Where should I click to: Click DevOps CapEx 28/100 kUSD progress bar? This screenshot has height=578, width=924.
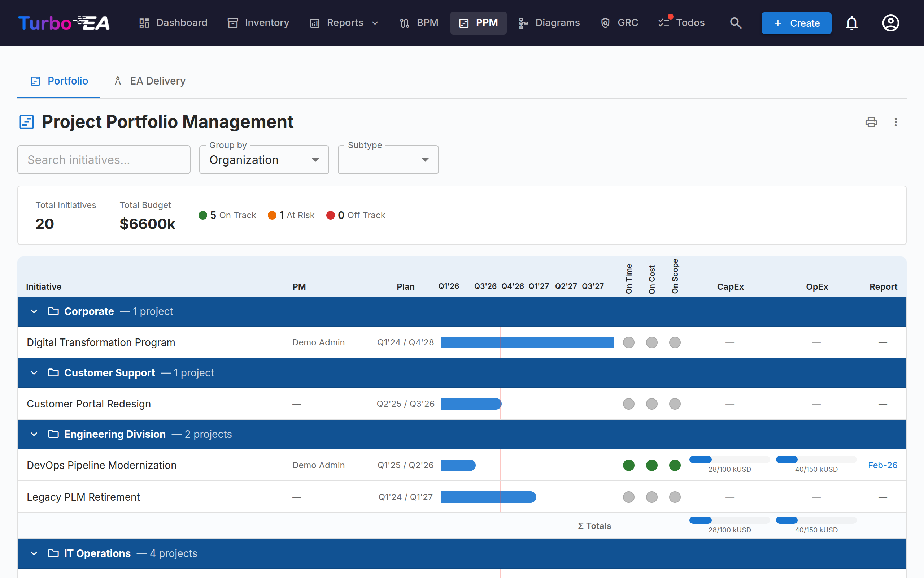click(729, 460)
